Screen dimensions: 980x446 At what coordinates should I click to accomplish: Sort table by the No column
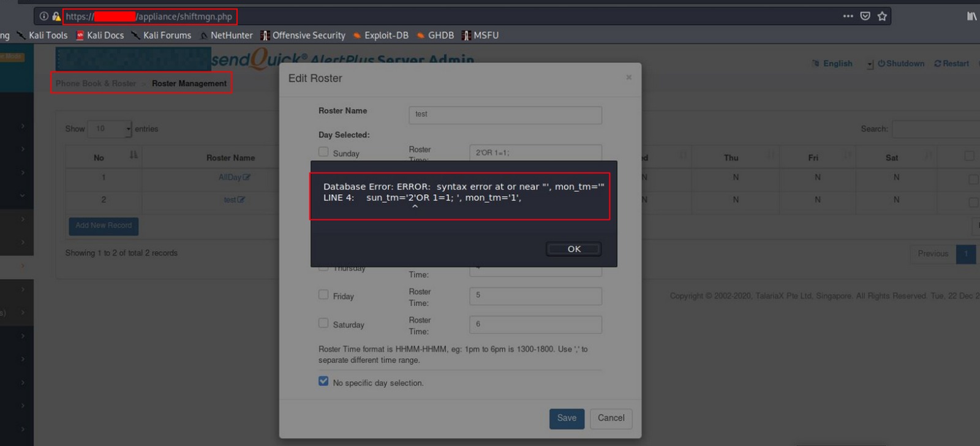coord(134,156)
